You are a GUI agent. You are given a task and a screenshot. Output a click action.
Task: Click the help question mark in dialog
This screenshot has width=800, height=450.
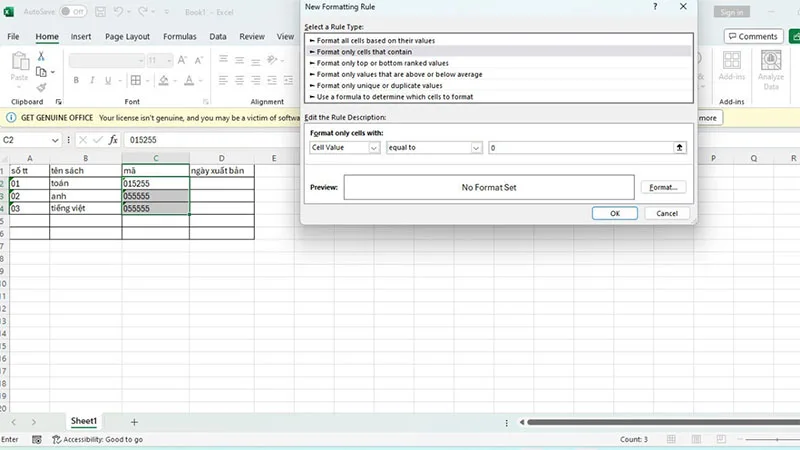[x=655, y=7]
